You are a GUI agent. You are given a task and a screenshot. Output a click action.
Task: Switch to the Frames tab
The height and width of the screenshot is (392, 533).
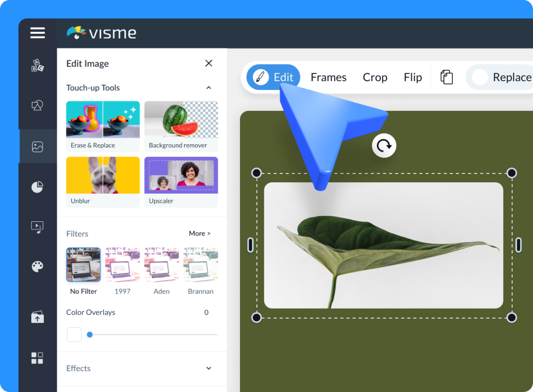pyautogui.click(x=328, y=77)
